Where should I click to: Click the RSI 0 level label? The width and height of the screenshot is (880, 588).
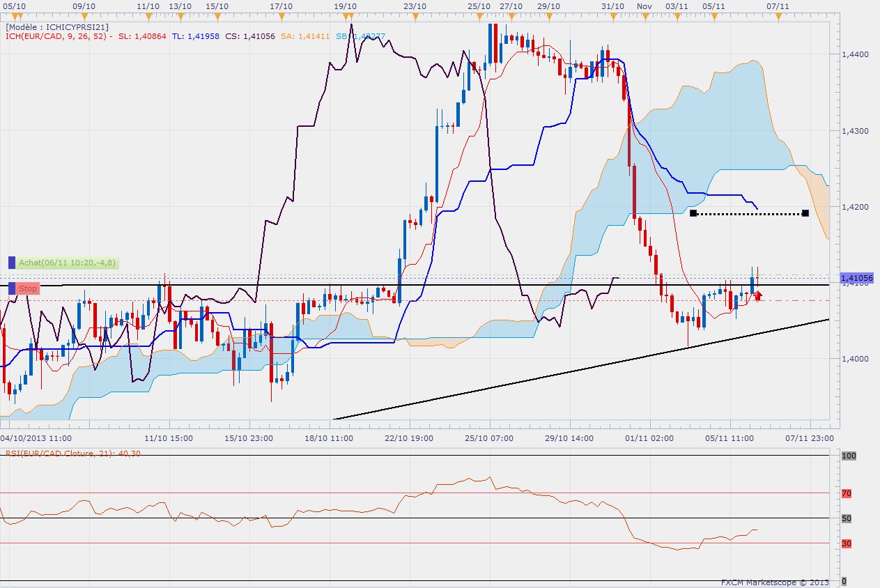(844, 581)
